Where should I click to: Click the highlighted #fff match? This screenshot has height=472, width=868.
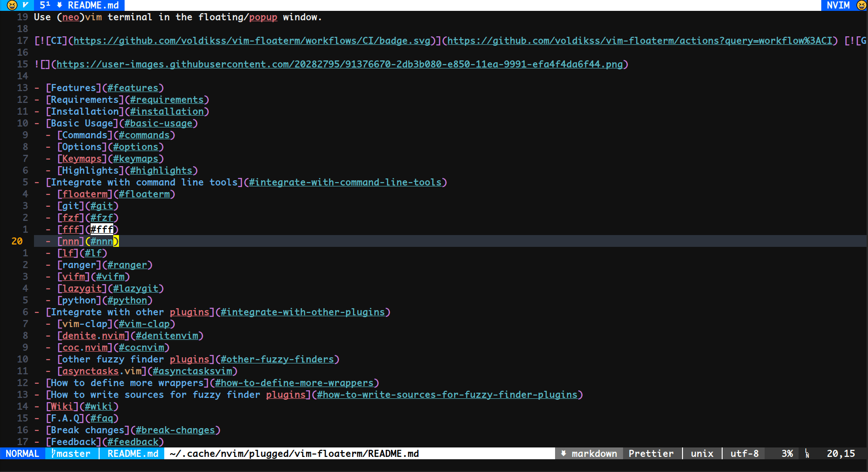[x=101, y=229]
